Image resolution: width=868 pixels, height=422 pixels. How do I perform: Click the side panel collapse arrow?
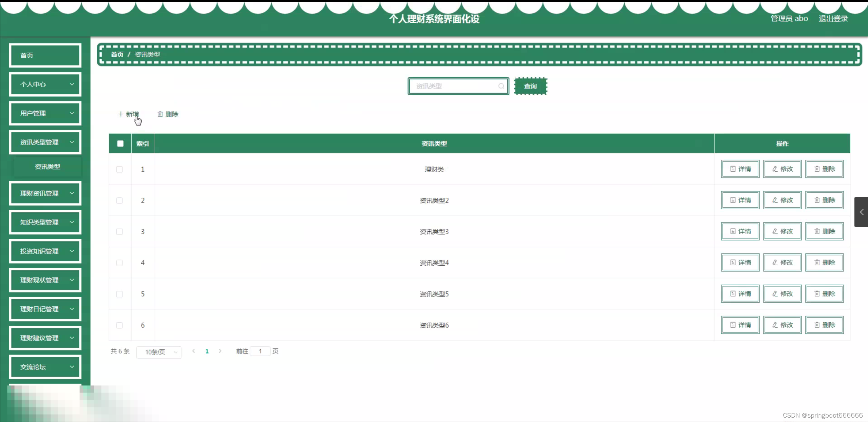point(861,212)
